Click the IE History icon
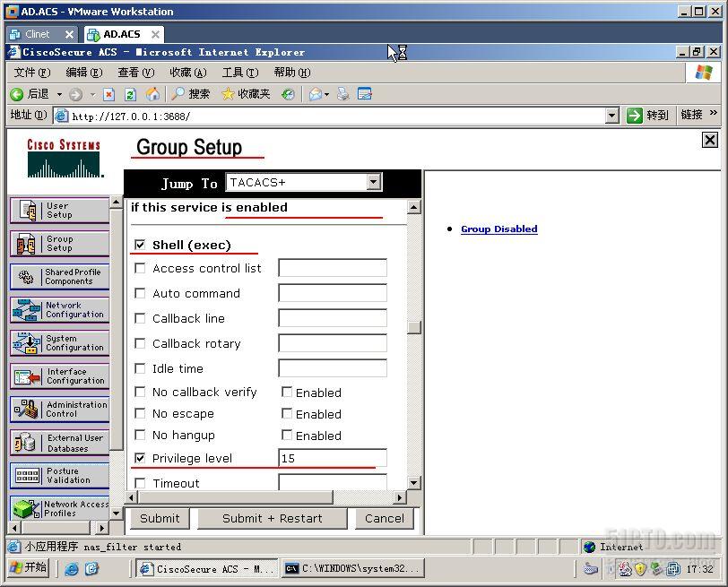This screenshot has height=587, width=728. point(288,95)
